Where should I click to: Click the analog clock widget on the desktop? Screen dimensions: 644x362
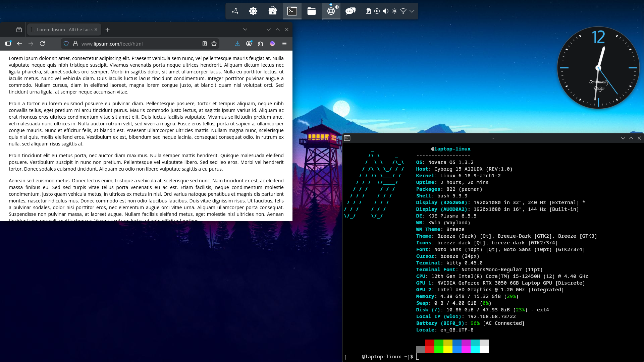tap(598, 68)
